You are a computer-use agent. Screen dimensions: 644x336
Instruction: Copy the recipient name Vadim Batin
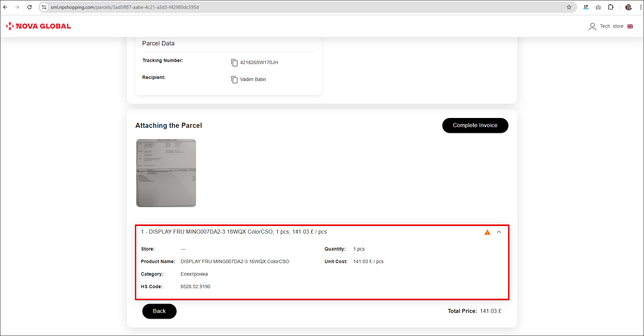(x=234, y=80)
